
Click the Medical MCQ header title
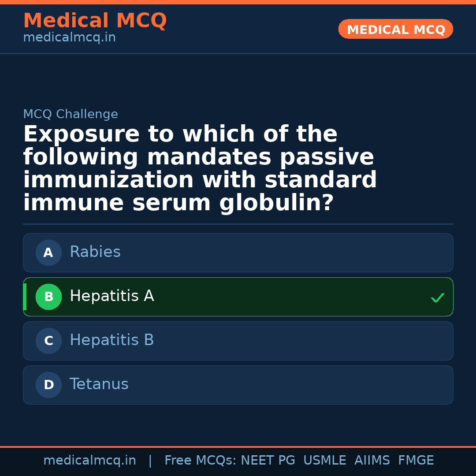pyautogui.click(x=95, y=21)
